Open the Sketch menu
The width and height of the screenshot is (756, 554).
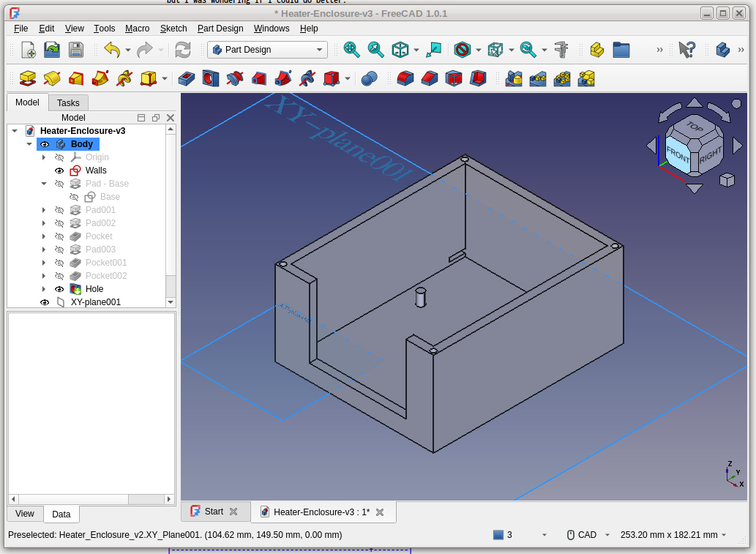(x=173, y=29)
